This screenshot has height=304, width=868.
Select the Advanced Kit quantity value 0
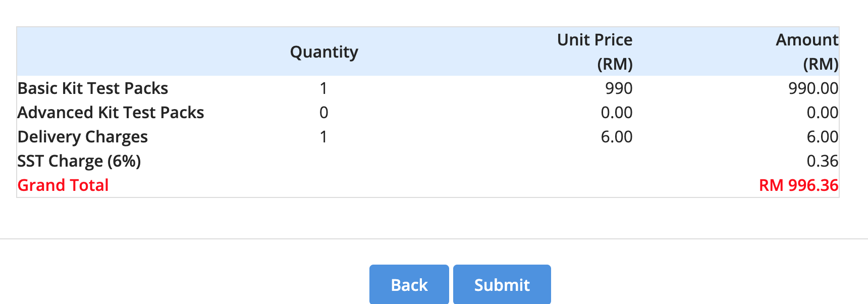click(x=323, y=113)
